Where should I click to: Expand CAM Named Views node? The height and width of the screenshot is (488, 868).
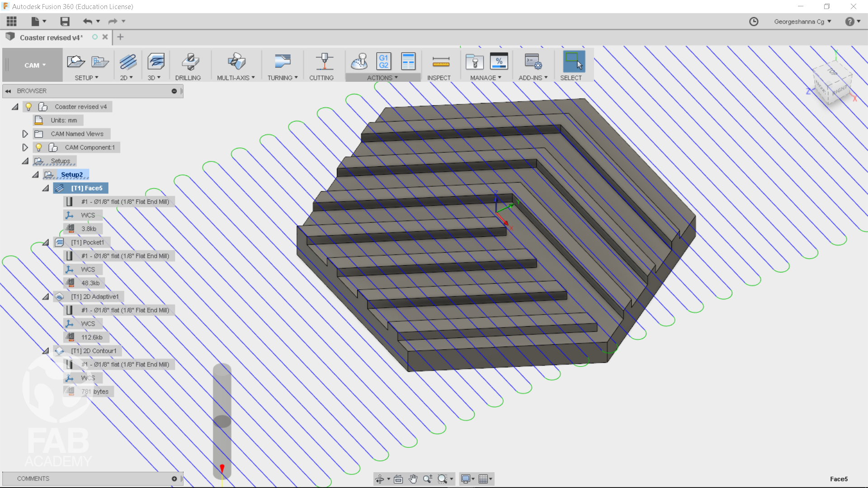25,134
